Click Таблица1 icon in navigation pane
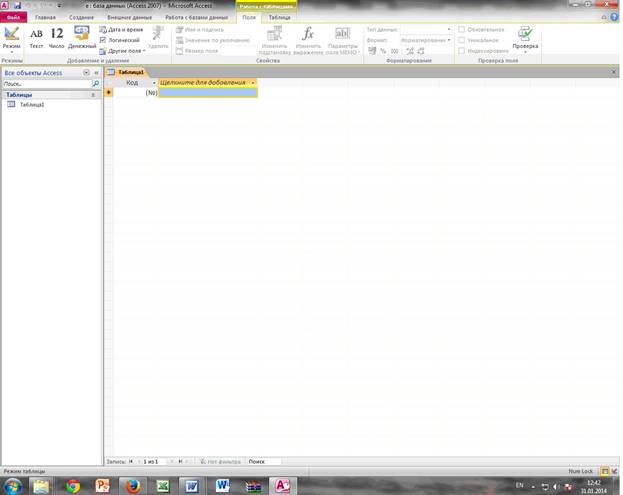This screenshot has height=495, width=623. coord(11,104)
